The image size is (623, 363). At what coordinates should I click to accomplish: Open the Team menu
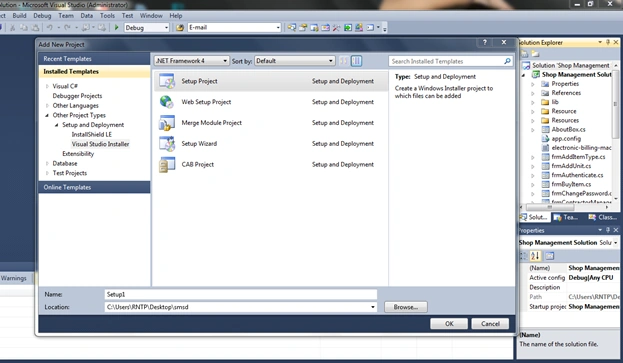pyautogui.click(x=66, y=15)
